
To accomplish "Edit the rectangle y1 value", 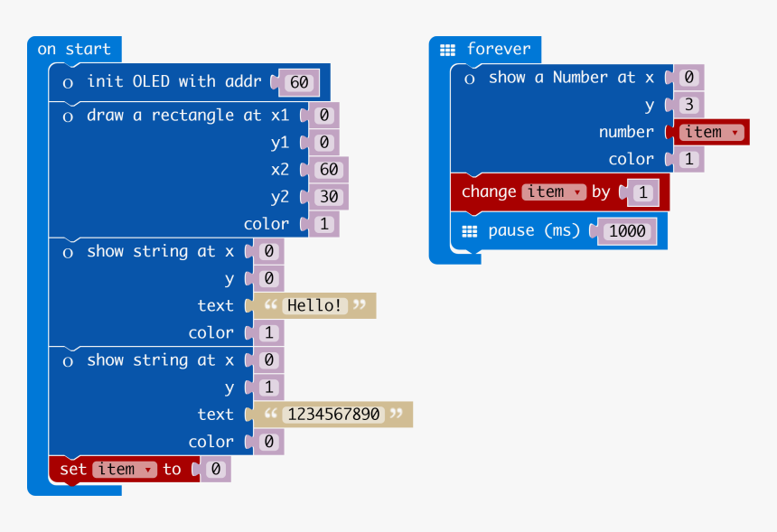I will (324, 143).
